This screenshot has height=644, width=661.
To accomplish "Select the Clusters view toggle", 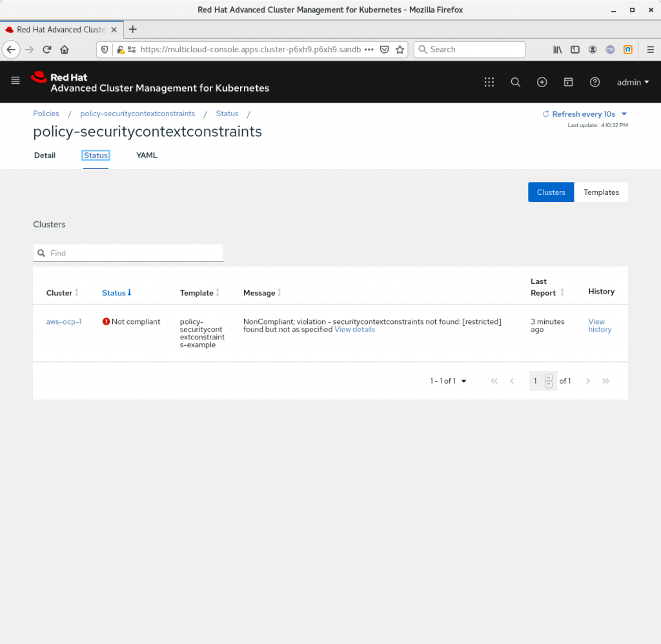I will tap(551, 192).
